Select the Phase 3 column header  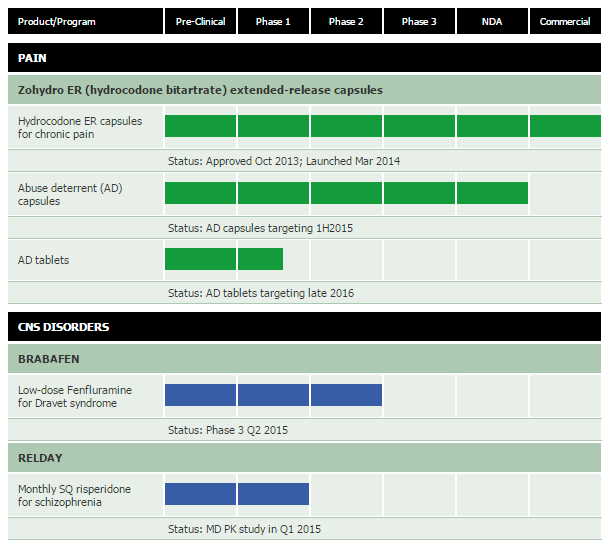419,21
